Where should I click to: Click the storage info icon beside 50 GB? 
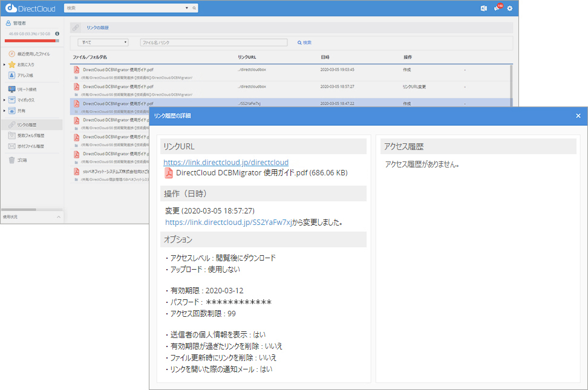pyautogui.click(x=57, y=34)
